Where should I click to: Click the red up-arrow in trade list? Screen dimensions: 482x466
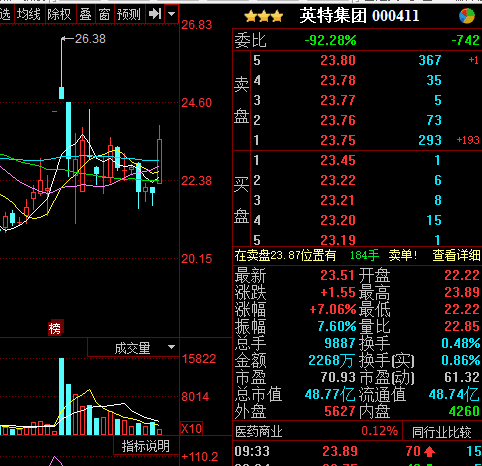click(x=429, y=451)
